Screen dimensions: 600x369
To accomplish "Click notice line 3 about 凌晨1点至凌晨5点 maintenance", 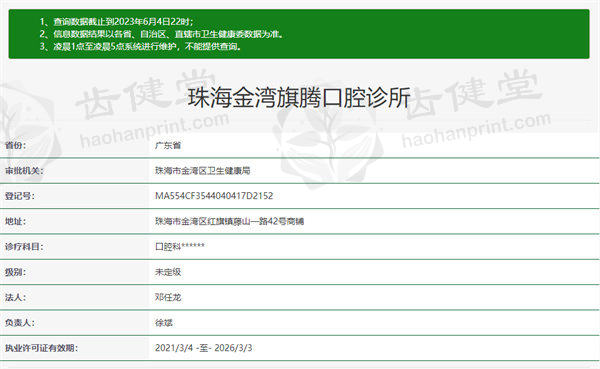I will coord(140,47).
